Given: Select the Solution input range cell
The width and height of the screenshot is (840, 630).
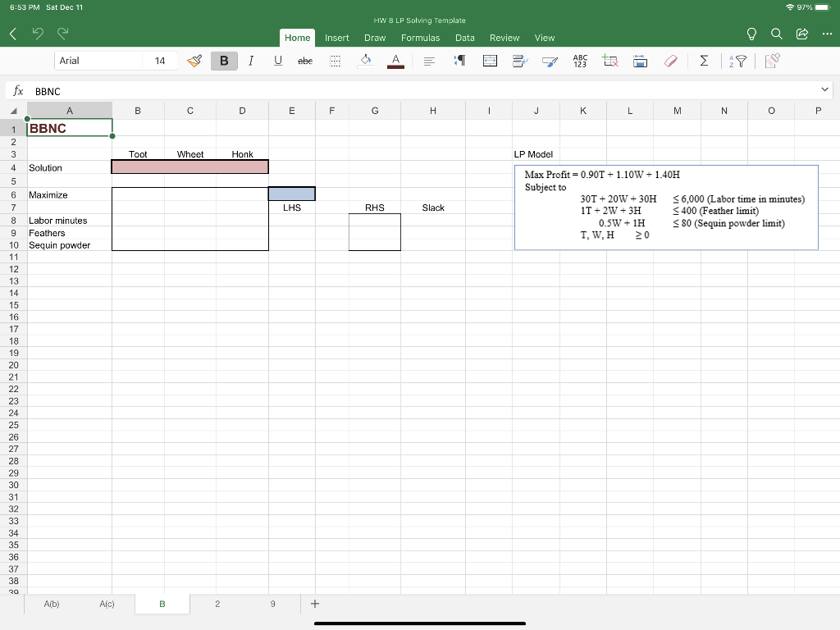Looking at the screenshot, I should (189, 167).
